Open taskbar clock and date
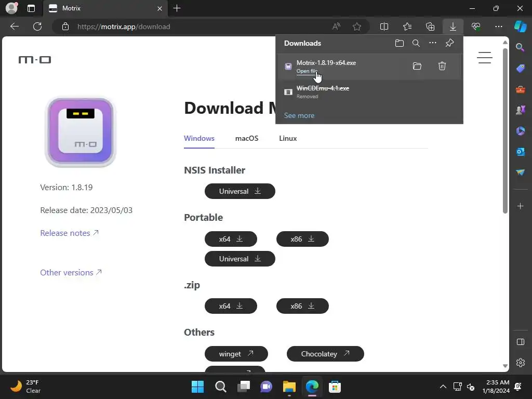 point(495,387)
